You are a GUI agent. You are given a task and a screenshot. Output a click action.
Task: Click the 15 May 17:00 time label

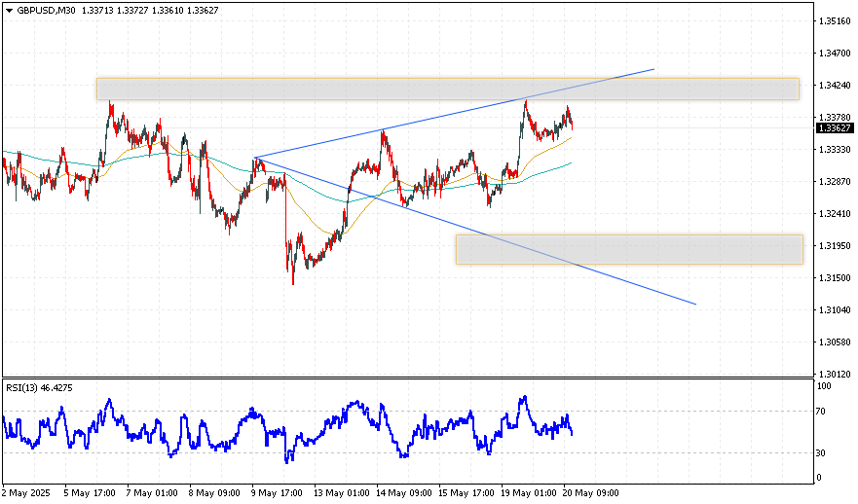466,493
